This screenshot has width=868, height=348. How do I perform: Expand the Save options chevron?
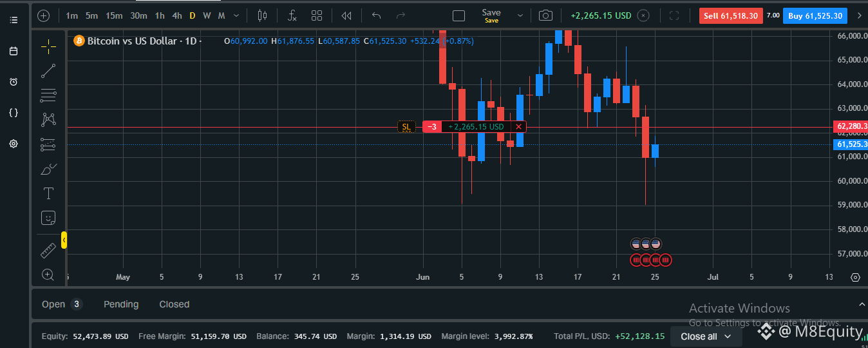click(x=520, y=15)
